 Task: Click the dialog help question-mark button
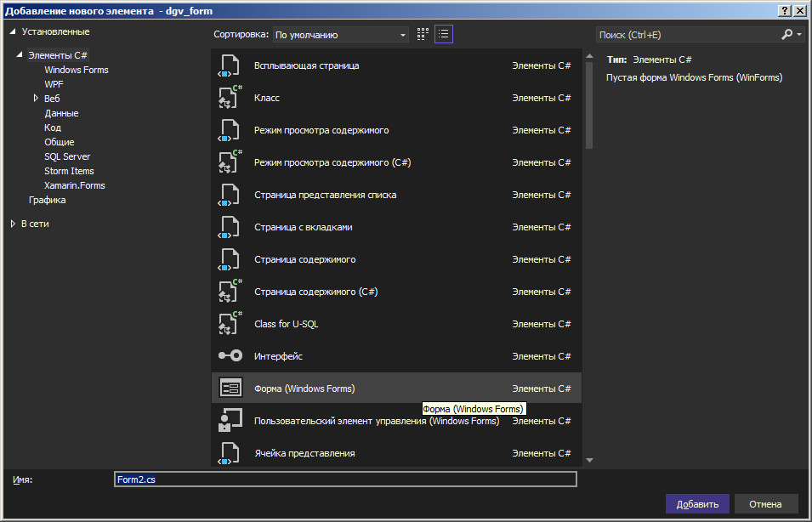click(784, 10)
